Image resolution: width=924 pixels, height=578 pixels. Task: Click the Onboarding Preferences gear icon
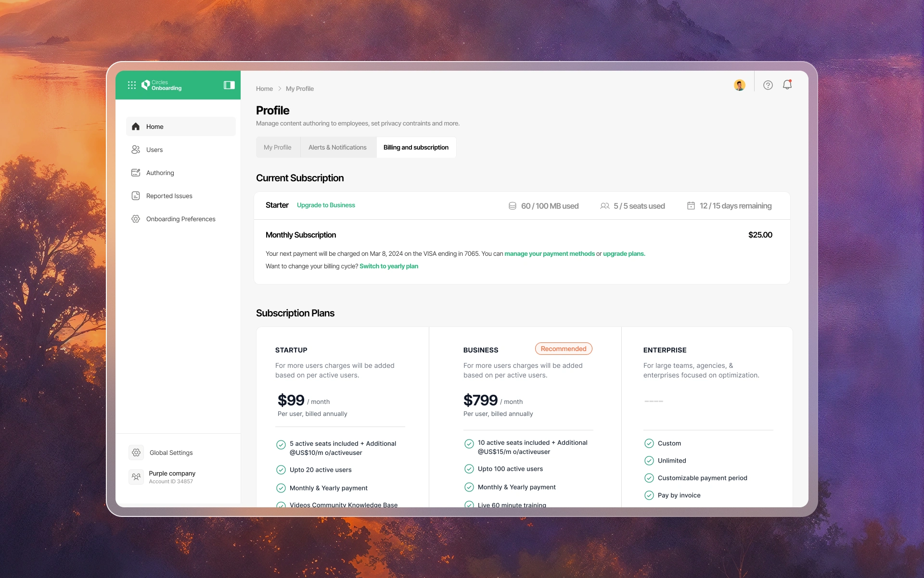tap(136, 219)
